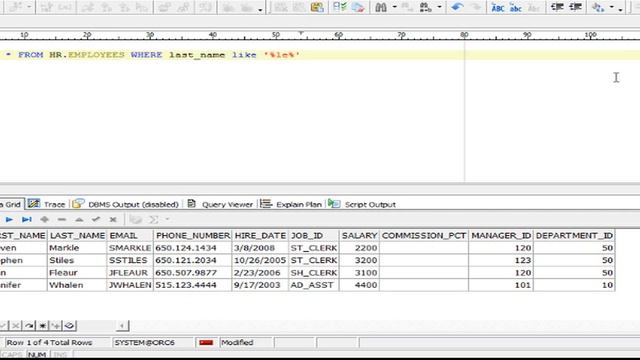Click the find-and-replace toolbar icon
640x360 pixels.
pyautogui.click(x=425, y=7)
